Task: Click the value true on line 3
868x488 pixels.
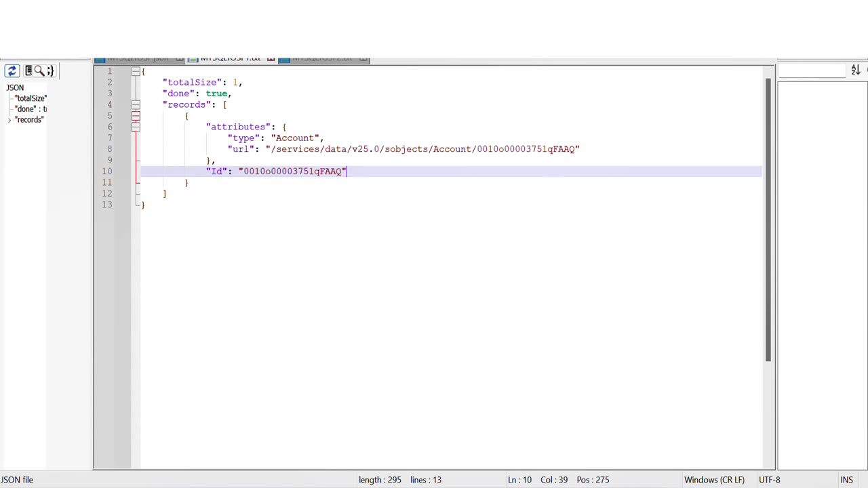Action: pos(216,94)
